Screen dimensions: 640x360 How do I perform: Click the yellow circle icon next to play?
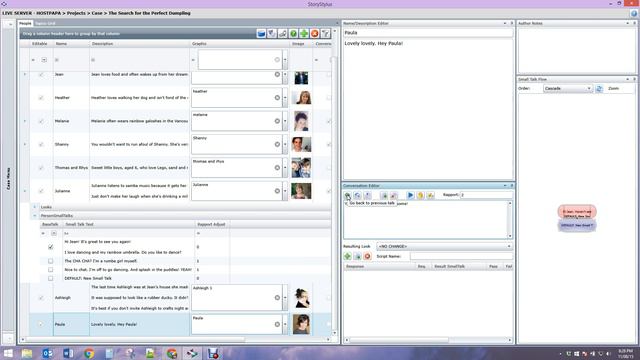coord(420,196)
